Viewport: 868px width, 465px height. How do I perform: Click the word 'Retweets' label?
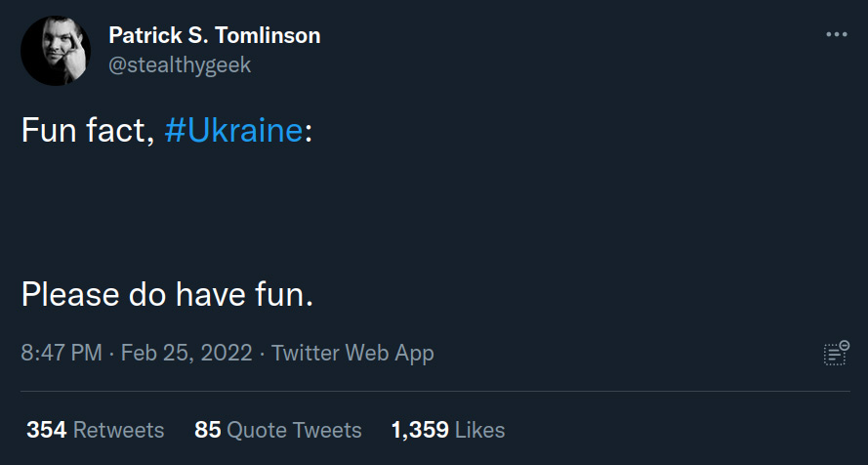118,430
